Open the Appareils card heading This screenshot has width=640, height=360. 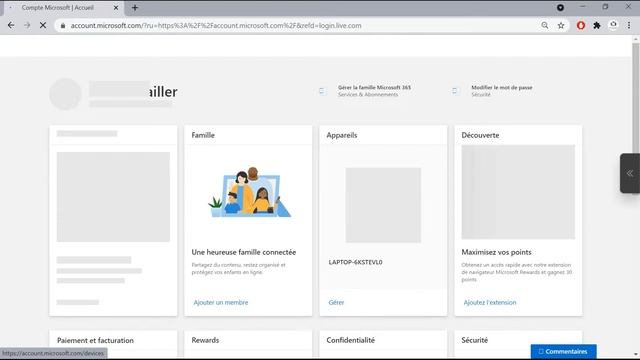tap(342, 135)
